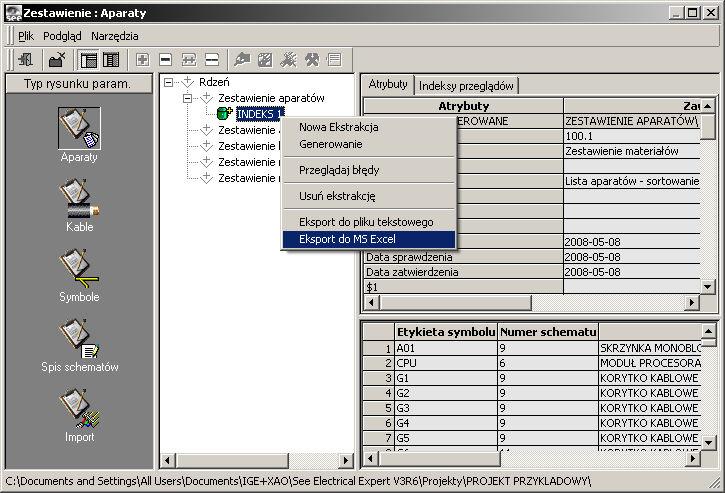Click the expand-all double plus icon
Screen dimensions: 725x493
click(x=189, y=60)
